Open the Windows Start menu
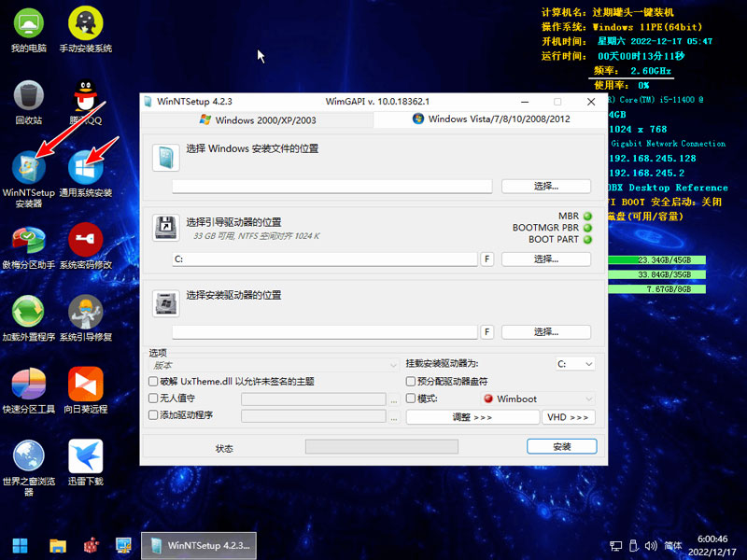 (20, 546)
